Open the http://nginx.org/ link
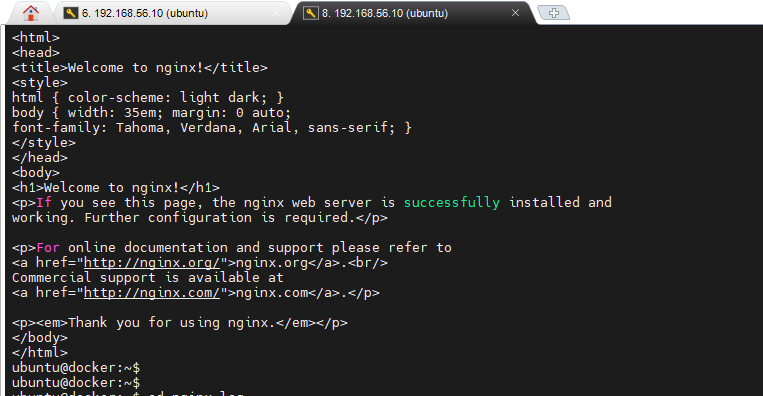Screen dimensions: 763x396 pyautogui.click(x=152, y=263)
